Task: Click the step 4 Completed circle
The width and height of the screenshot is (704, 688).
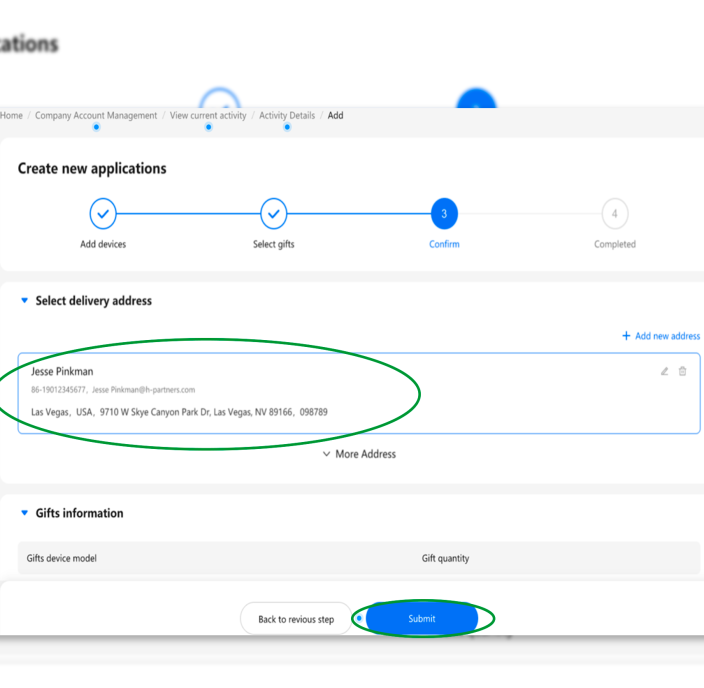Action: tap(615, 214)
